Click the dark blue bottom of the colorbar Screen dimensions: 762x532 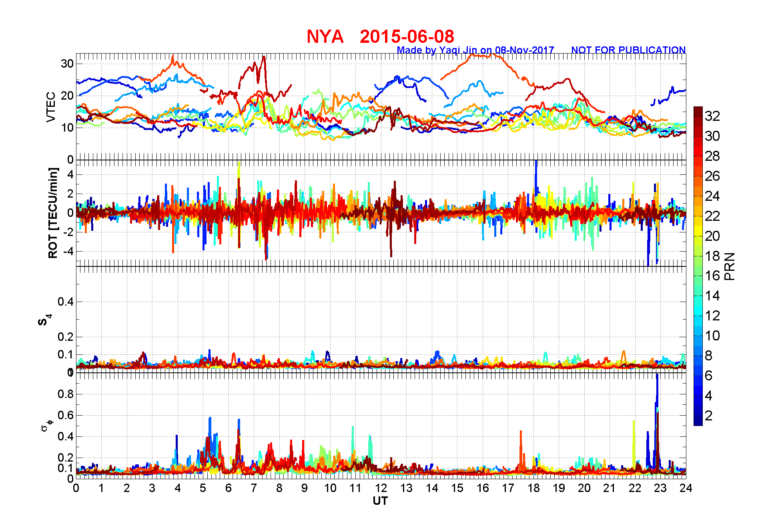coord(698,421)
